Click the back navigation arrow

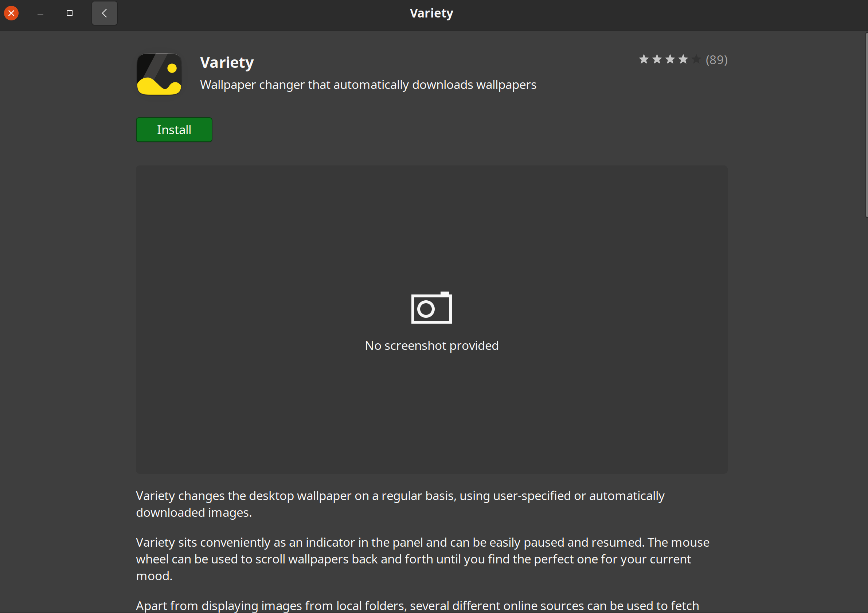click(x=104, y=13)
